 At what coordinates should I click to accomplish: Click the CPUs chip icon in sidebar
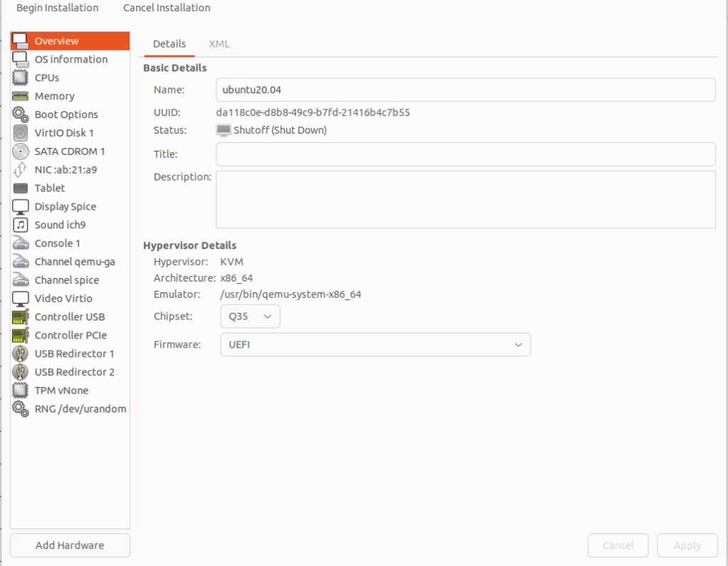coord(21,78)
